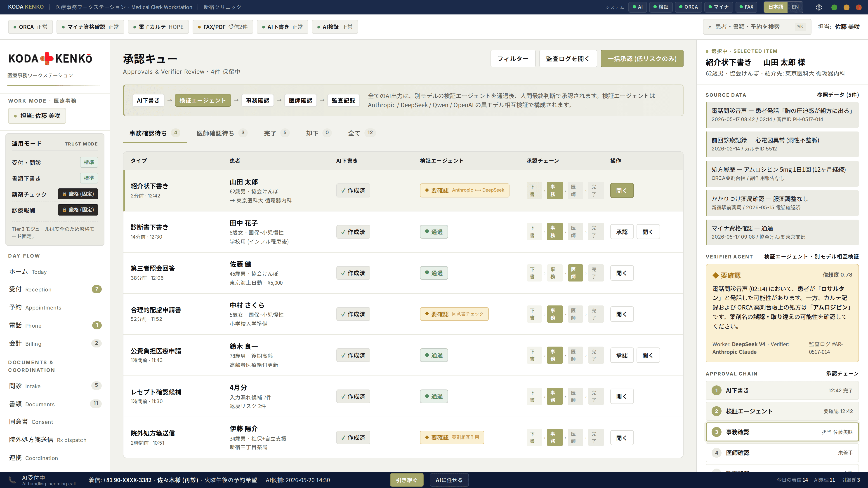This screenshot has height=488, width=868.
Task: Click the 患者・書類・予約を検索 search field
Action: pyautogui.click(x=757, y=27)
